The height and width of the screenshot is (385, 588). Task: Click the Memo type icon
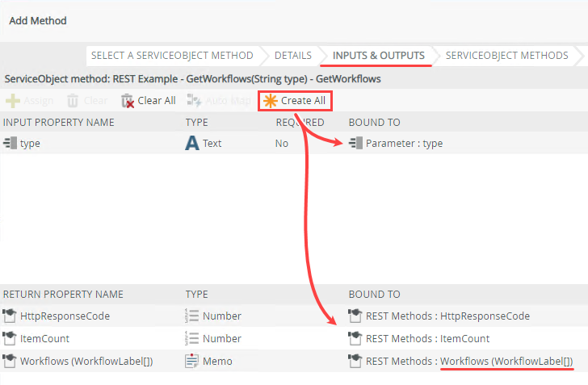(x=191, y=361)
